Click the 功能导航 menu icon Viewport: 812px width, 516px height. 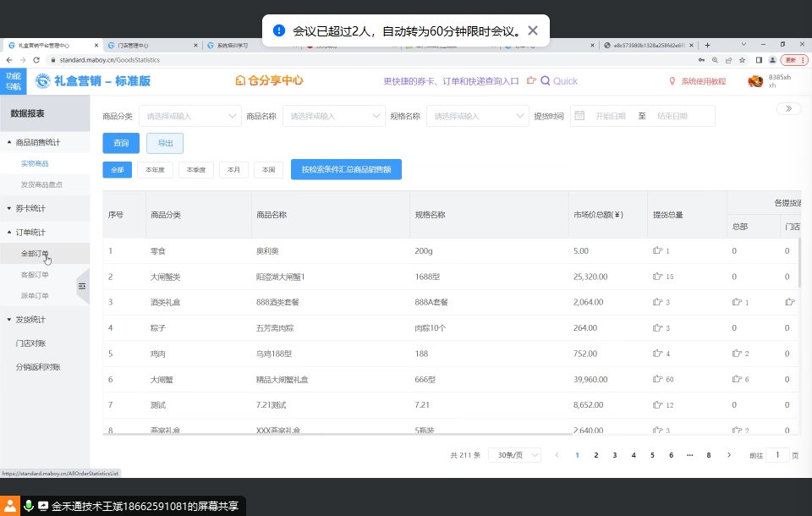[x=14, y=81]
